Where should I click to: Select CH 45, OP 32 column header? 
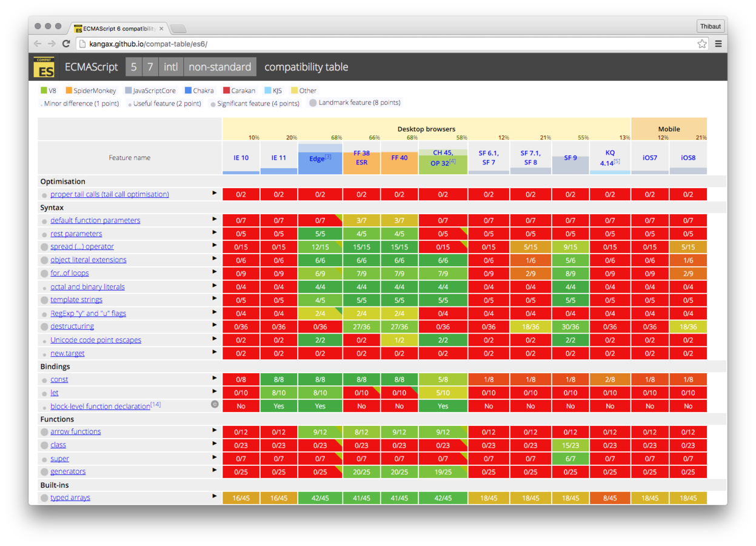click(x=443, y=158)
